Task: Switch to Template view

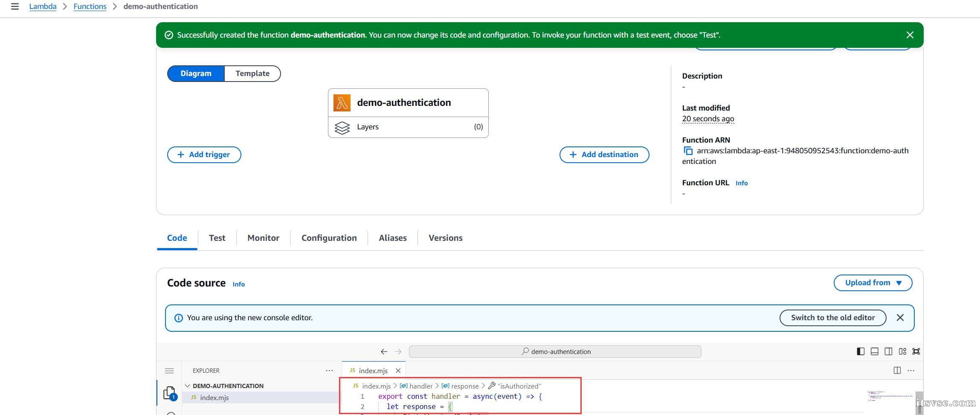Action: (252, 73)
